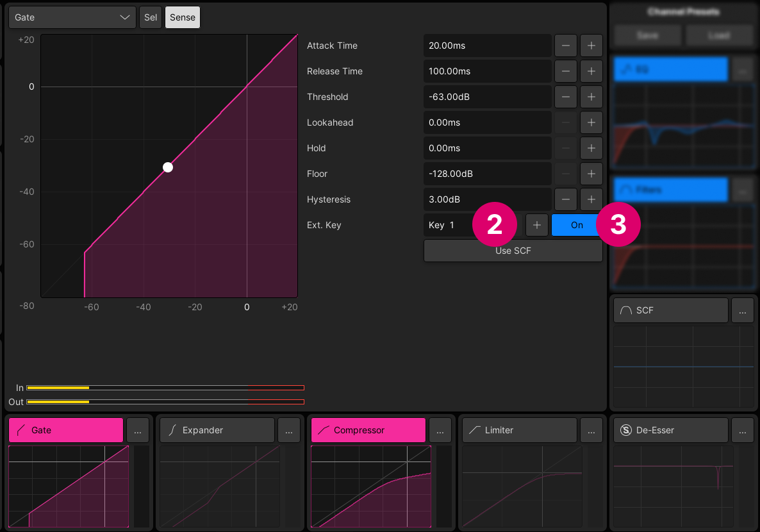Toggle the Sel button

pyautogui.click(x=151, y=17)
